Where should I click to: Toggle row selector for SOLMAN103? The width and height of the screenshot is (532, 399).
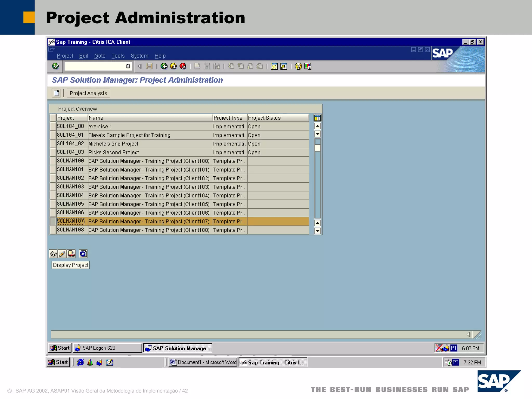53,187
